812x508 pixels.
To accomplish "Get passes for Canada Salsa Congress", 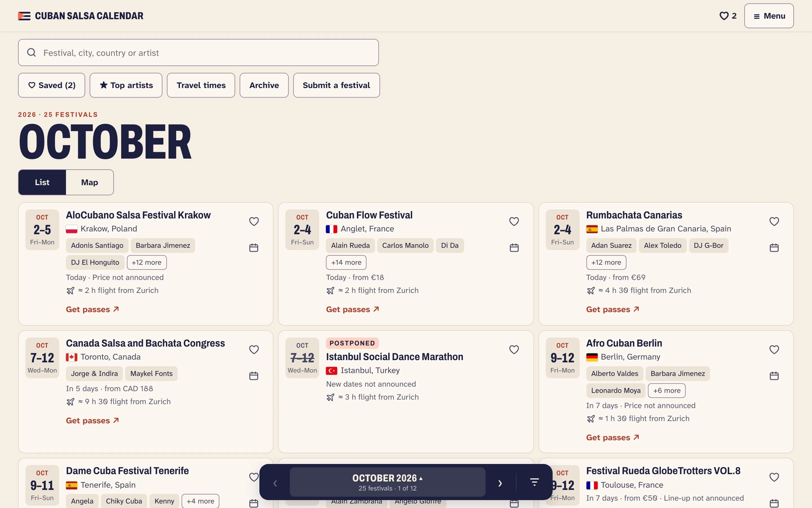I will coord(92,420).
